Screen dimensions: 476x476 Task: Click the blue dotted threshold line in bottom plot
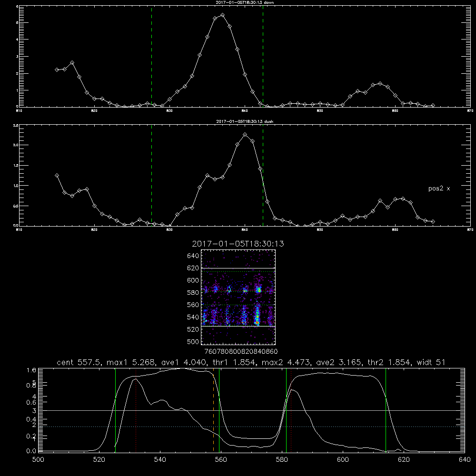[x=251, y=427]
